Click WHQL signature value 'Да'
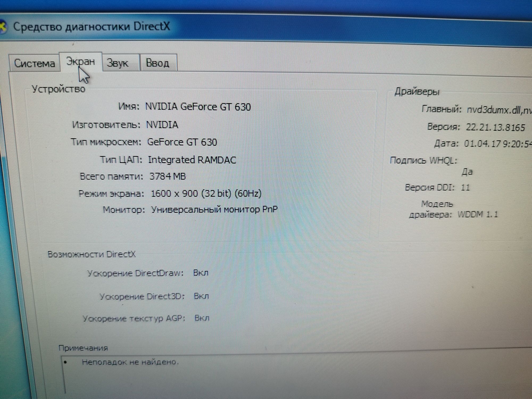This screenshot has height=399, width=532. pyautogui.click(x=467, y=172)
